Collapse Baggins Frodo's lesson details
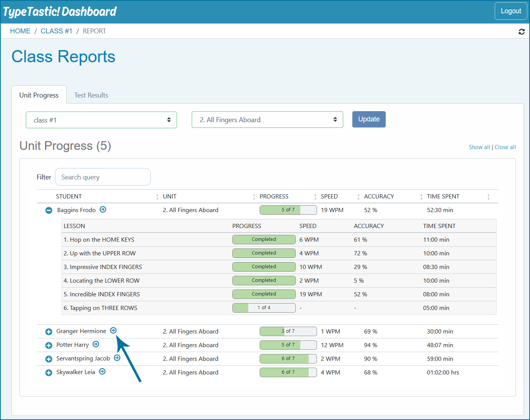This screenshot has width=530, height=420. pos(49,210)
